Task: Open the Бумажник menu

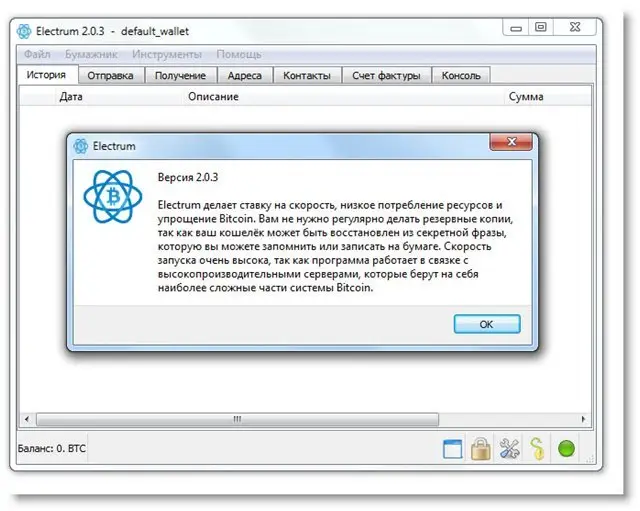Action: coord(91,54)
